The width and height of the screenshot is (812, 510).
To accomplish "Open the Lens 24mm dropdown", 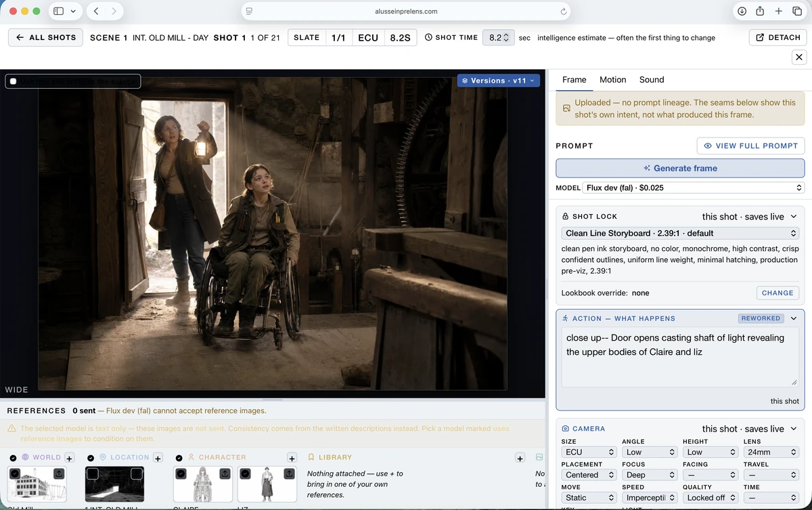I will pyautogui.click(x=770, y=452).
